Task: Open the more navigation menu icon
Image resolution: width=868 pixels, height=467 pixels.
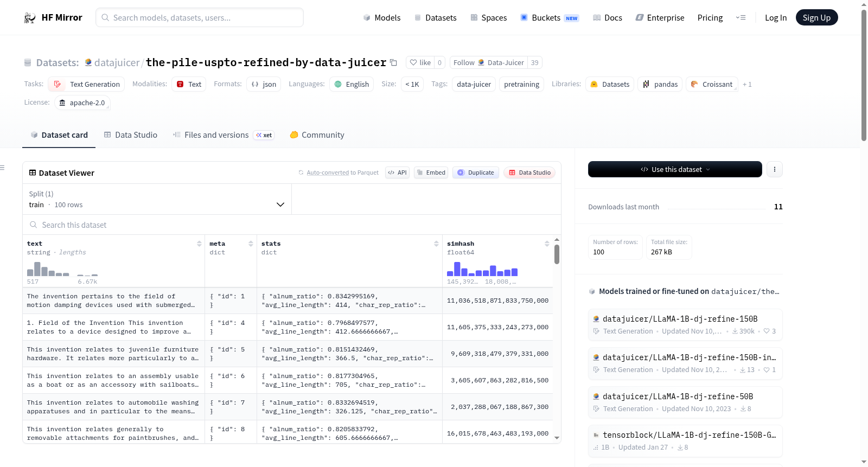Action: tap(741, 17)
